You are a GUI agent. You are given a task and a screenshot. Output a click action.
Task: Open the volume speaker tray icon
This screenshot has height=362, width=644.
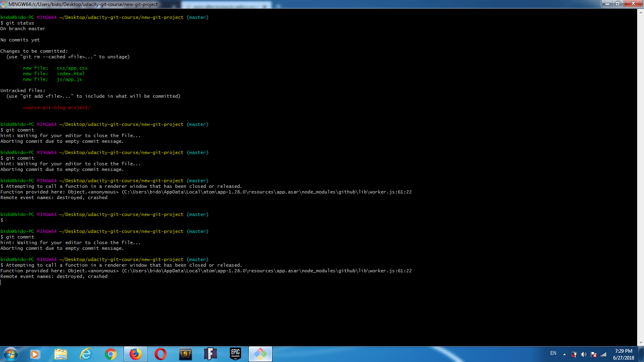[584, 354]
